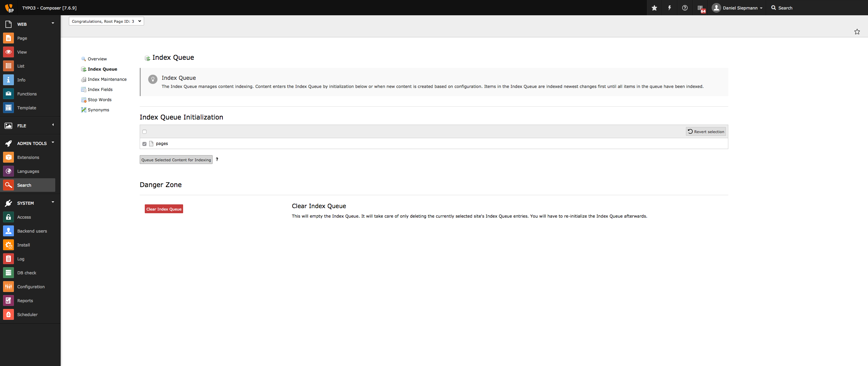The image size is (868, 366).
Task: Toggle the select-all checkbox in table header
Action: (x=144, y=132)
